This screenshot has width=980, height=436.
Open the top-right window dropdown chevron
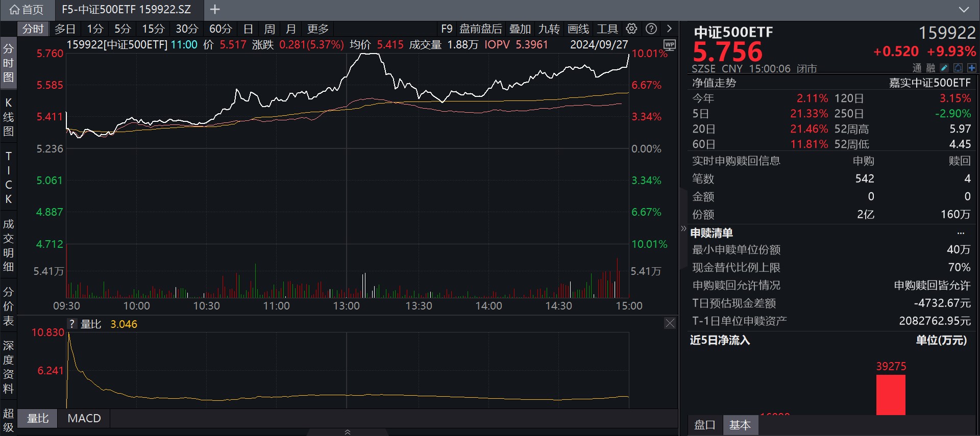[x=964, y=9]
